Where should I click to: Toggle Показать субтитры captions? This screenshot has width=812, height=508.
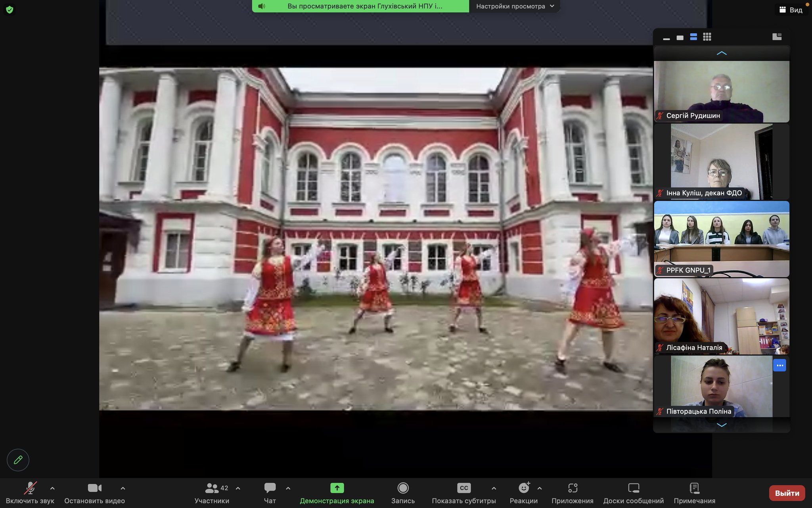(x=464, y=493)
